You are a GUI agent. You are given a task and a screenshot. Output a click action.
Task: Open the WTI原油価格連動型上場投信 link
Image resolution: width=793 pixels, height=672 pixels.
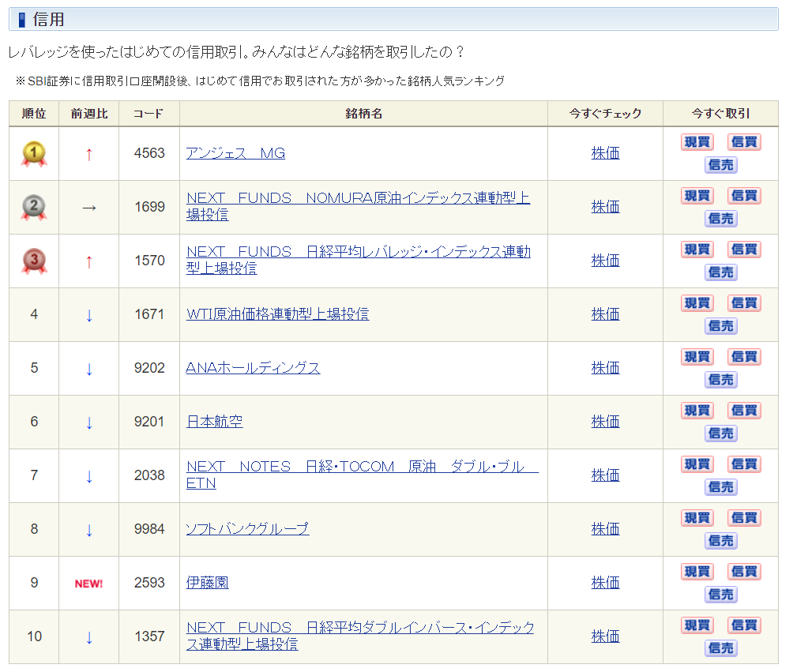[x=278, y=314]
